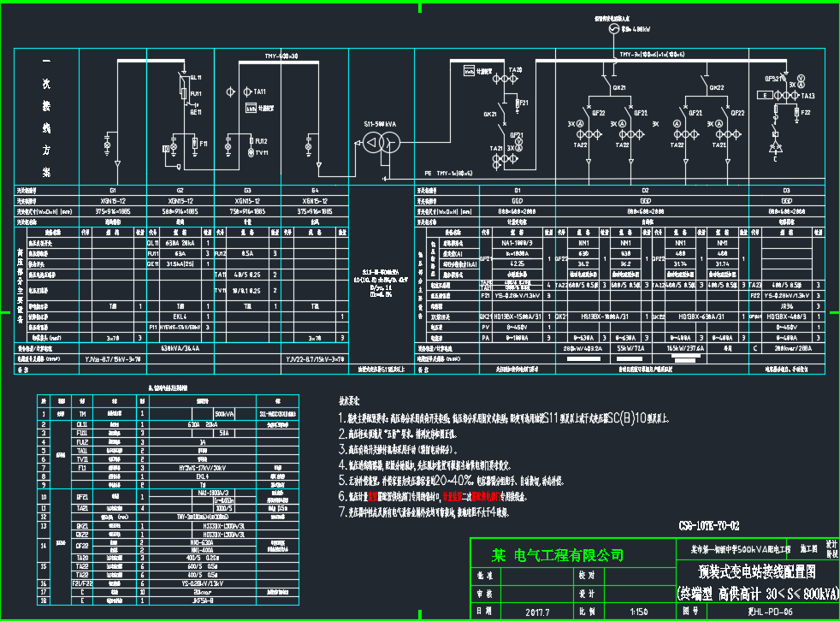The width and height of the screenshot is (840, 621).
Task: Select the '55kW/71A' load cell
Action: (630, 348)
